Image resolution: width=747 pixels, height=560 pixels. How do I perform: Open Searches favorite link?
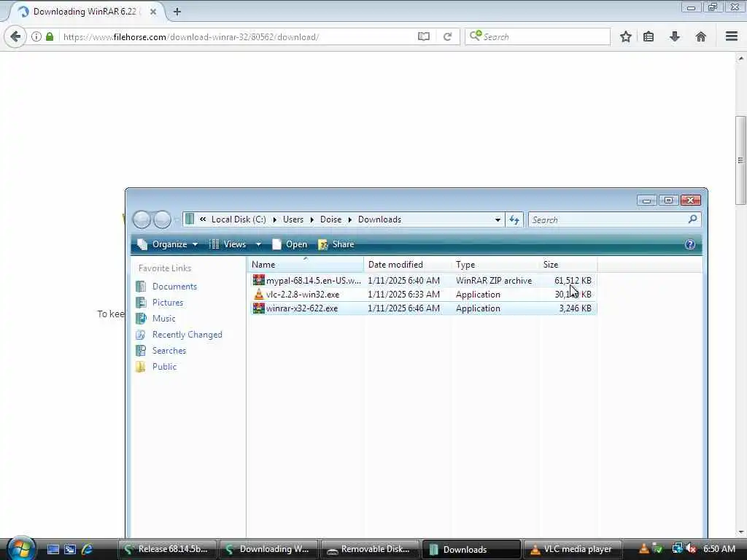click(x=169, y=351)
